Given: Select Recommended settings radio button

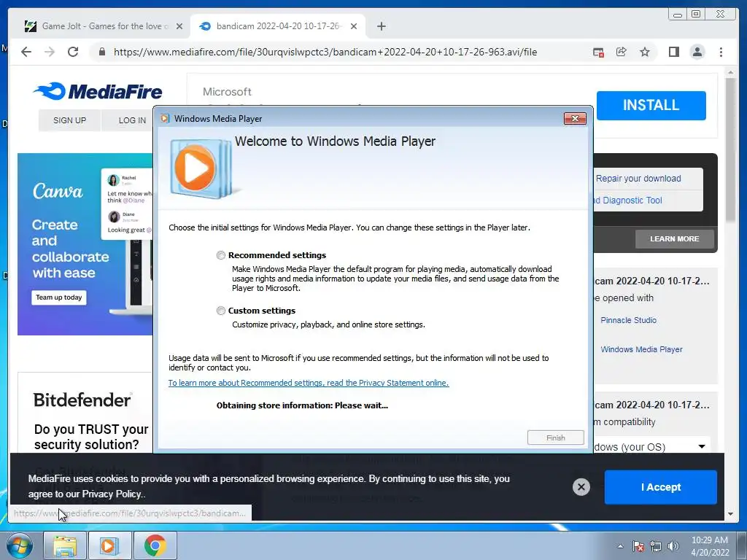Looking at the screenshot, I should [x=220, y=255].
